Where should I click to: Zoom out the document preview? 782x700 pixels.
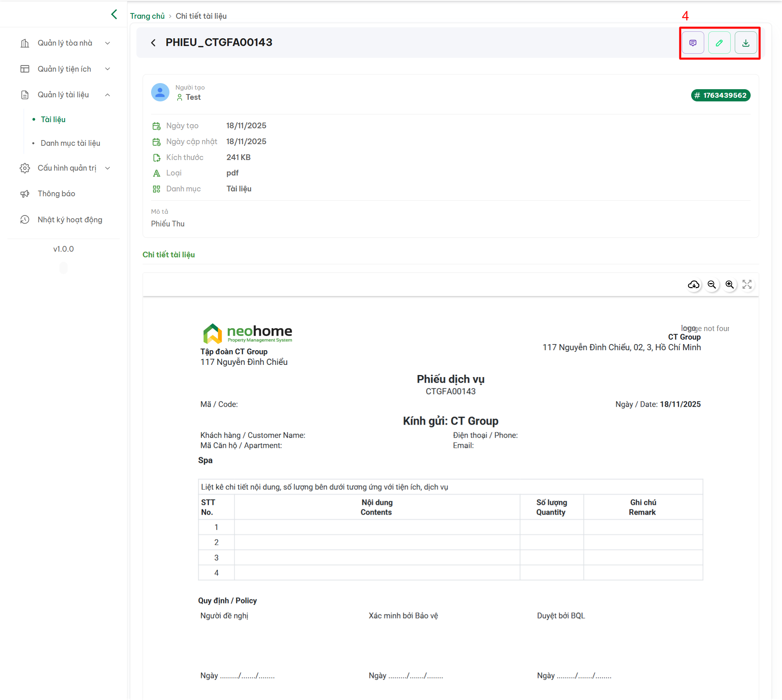[712, 285]
